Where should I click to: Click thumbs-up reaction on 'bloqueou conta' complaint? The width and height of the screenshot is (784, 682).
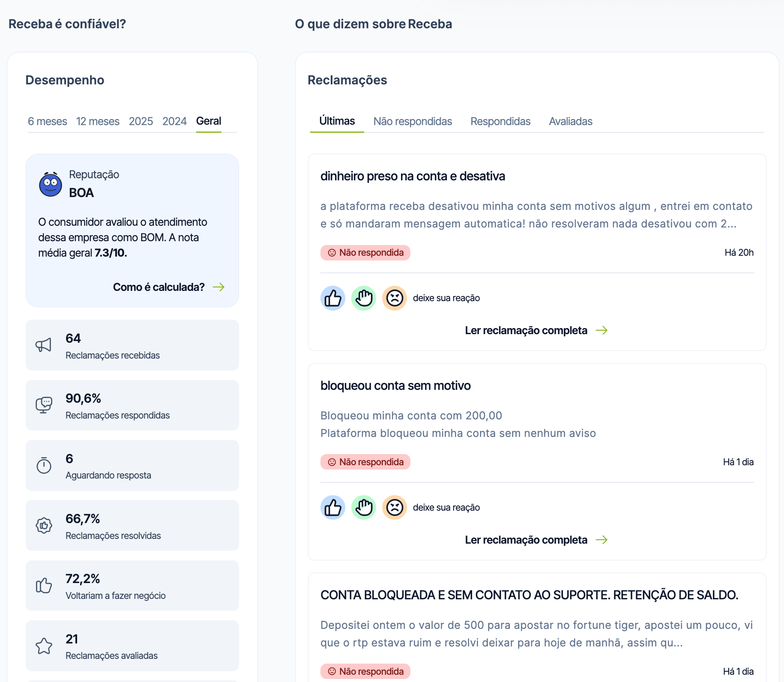point(333,508)
